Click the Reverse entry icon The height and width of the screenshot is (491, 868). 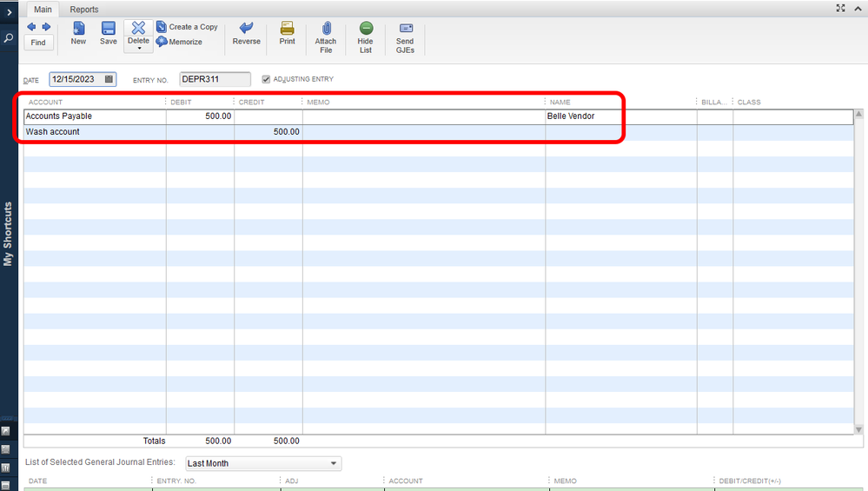tap(246, 29)
